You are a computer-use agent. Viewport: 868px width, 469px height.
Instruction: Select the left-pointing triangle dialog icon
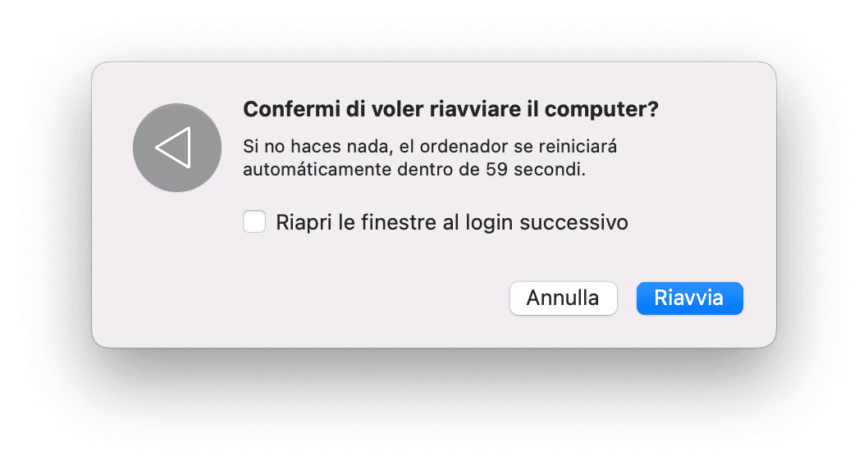pyautogui.click(x=176, y=148)
